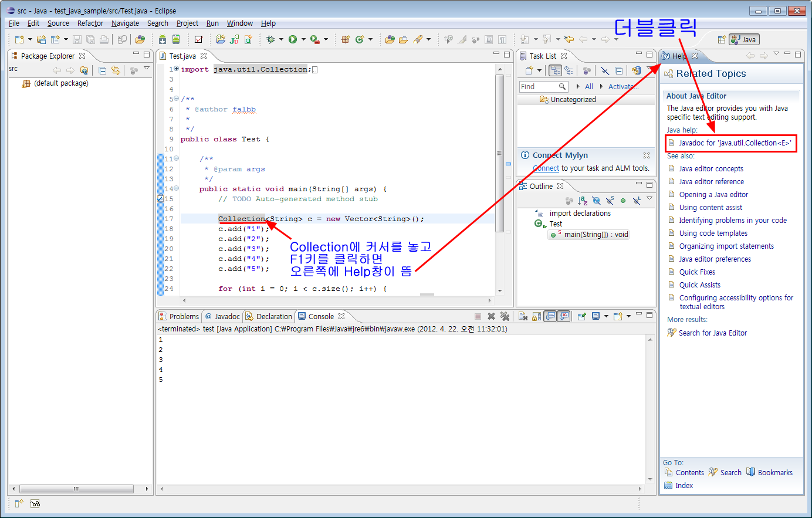Click the Index icon in Help pane

click(668, 485)
